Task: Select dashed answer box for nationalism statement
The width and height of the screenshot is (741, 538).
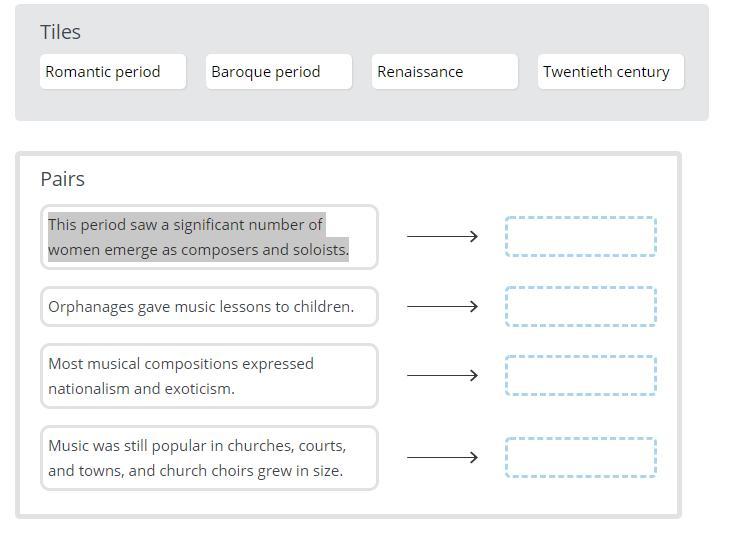Action: pyautogui.click(x=580, y=376)
